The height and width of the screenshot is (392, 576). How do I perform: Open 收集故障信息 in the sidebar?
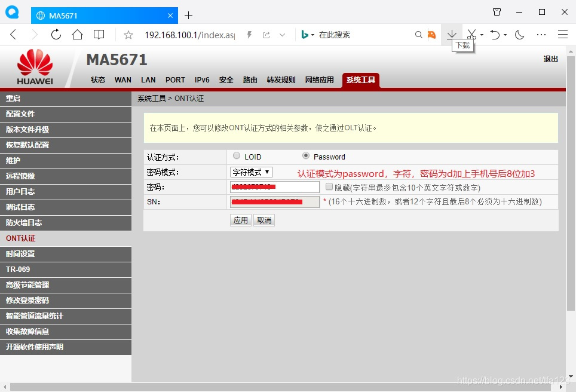tap(66, 332)
